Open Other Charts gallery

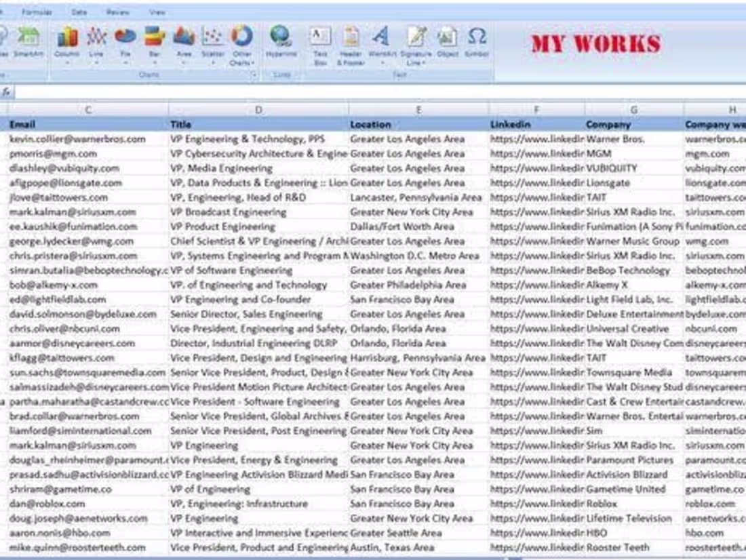click(x=242, y=45)
